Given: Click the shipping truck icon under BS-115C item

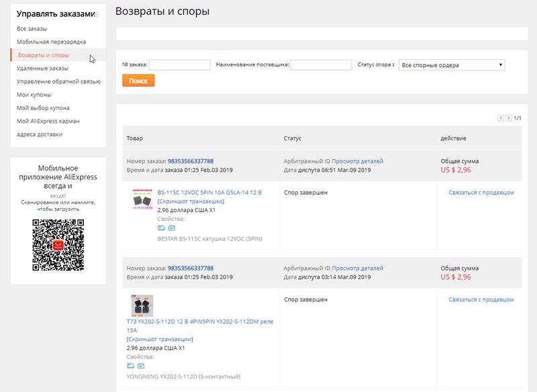Looking at the screenshot, I should 160,228.
